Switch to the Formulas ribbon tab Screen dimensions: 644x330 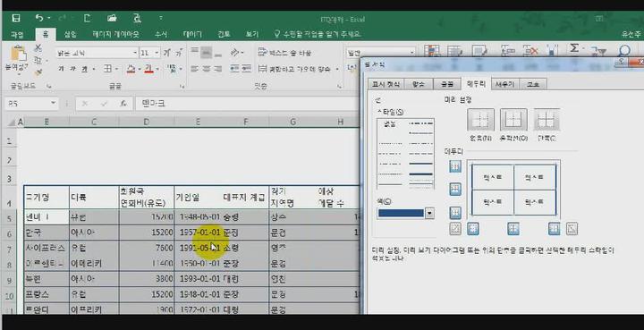161,34
